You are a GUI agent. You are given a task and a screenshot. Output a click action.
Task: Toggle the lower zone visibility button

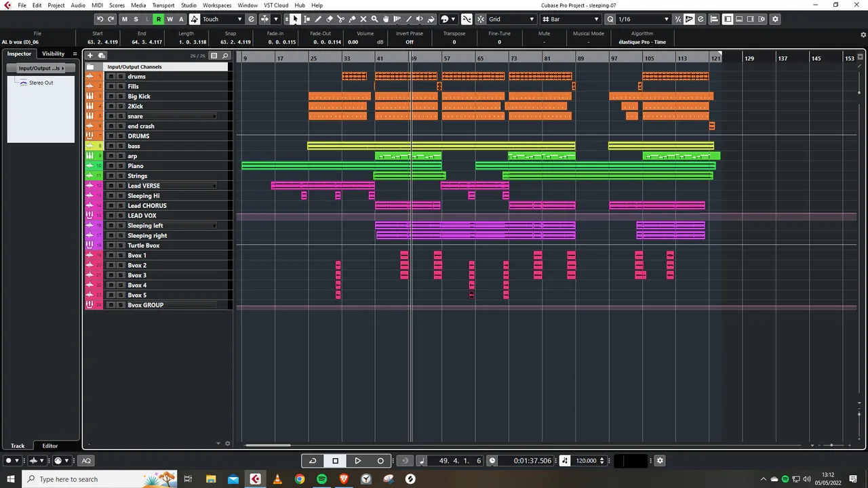pos(739,19)
